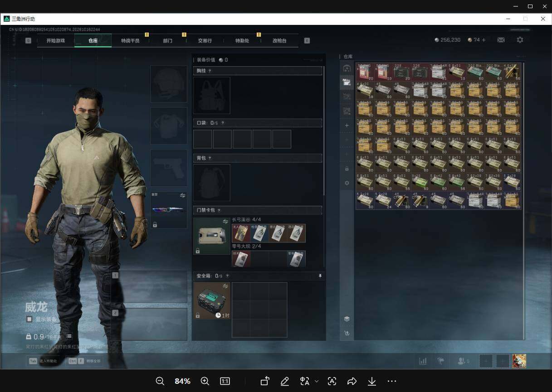Click the stash sidebar lock icon
Image resolution: width=552 pixels, height=392 pixels.
347,169
